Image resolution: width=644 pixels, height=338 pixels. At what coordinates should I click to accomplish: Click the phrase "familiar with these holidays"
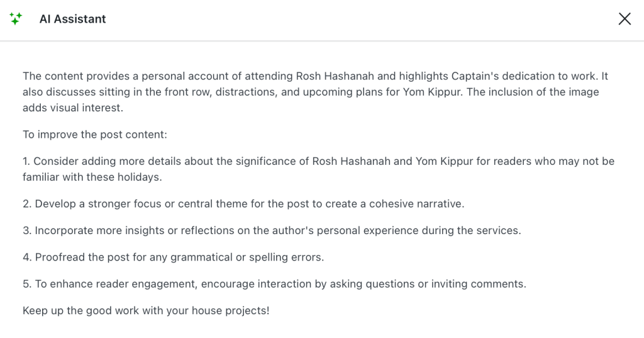[92, 177]
